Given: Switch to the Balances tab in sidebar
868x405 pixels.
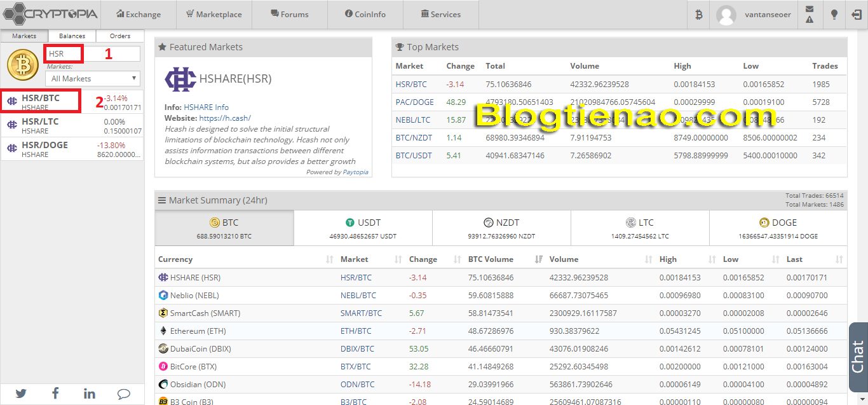Looking at the screenshot, I should 72,36.
